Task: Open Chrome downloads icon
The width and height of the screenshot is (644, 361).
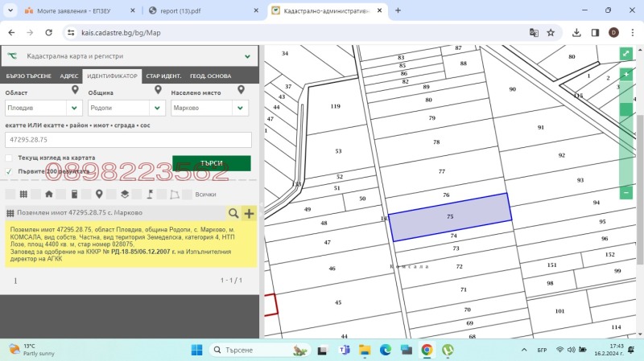Action: pyautogui.click(x=576, y=33)
